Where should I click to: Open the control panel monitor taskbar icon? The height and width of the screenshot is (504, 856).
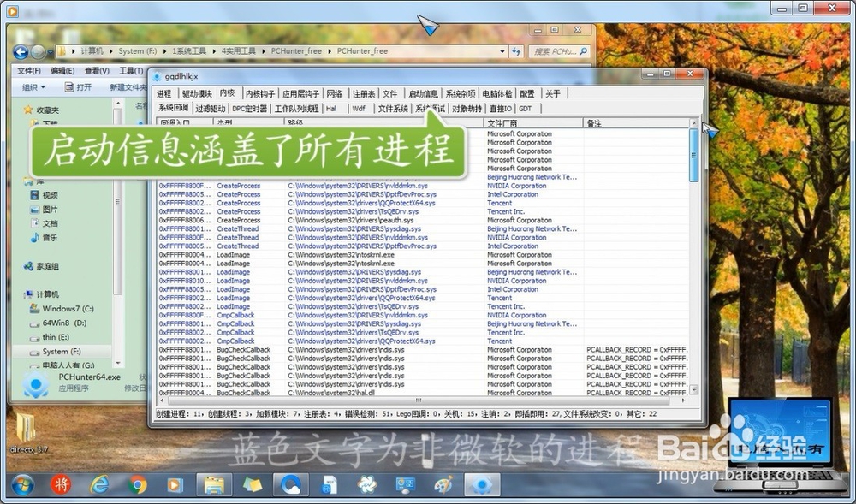[406, 484]
